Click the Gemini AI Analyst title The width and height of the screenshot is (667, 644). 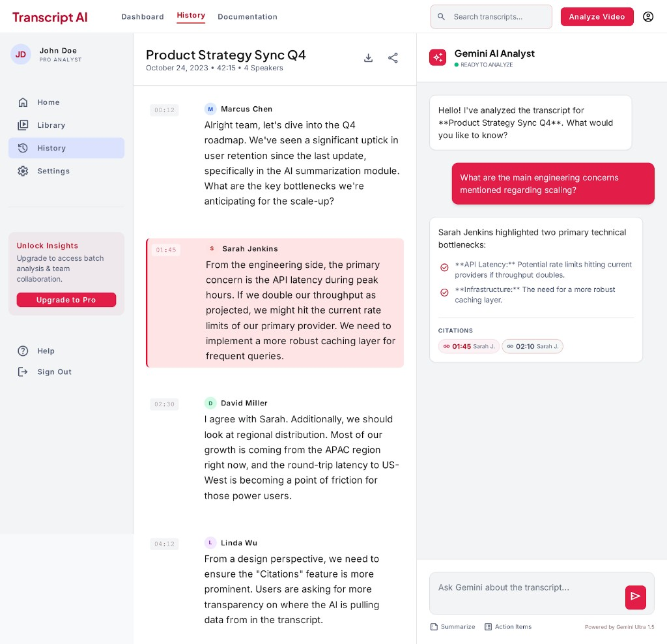(494, 53)
